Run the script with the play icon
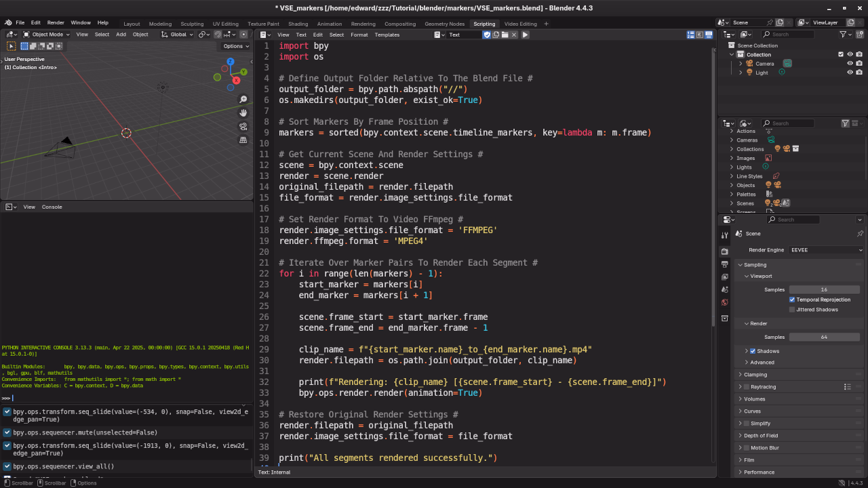This screenshot has width=868, height=488. point(525,35)
